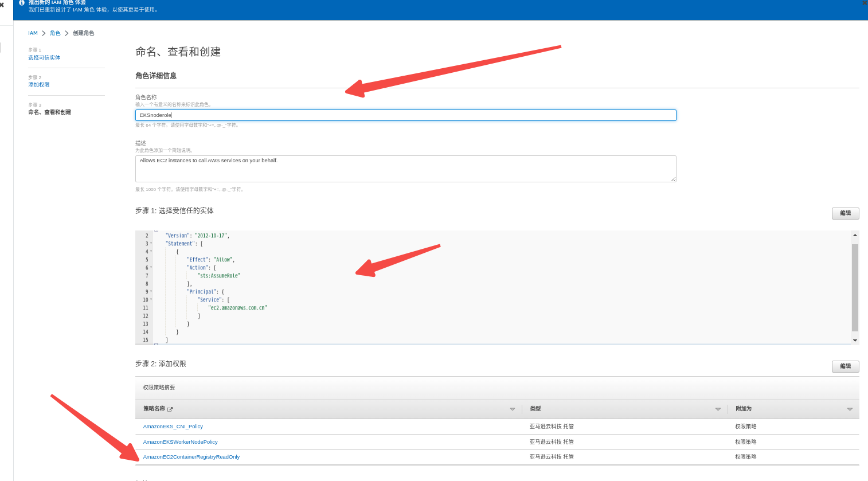
Task: Sort by the 类型 column arrow
Action: pyautogui.click(x=718, y=409)
